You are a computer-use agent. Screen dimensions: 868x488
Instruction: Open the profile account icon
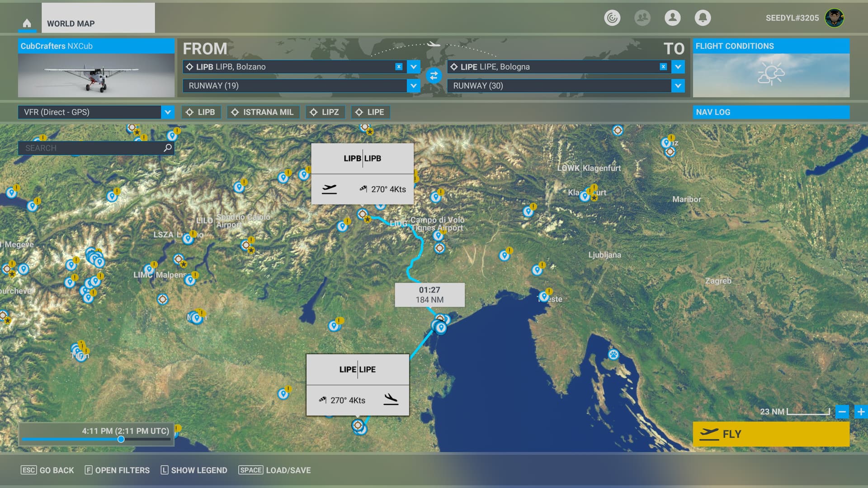672,18
